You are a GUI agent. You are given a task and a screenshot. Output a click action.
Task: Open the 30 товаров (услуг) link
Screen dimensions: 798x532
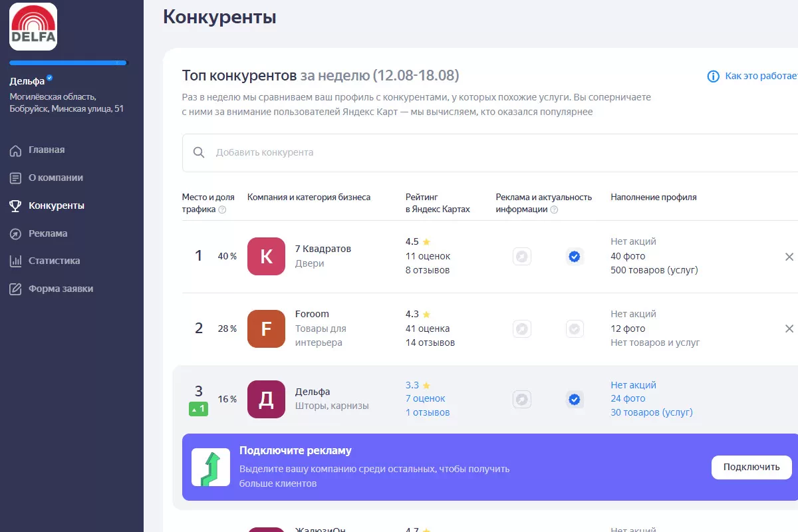coord(652,412)
